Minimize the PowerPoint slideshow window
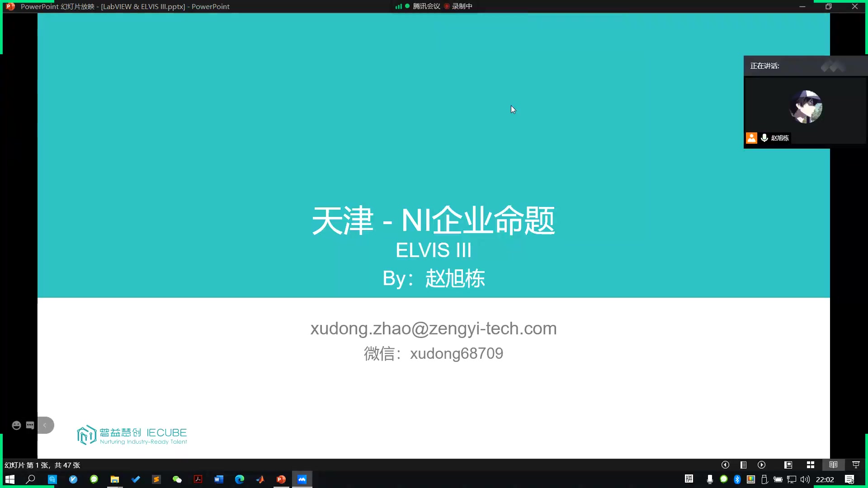Viewport: 868px width, 488px height. tap(802, 6)
